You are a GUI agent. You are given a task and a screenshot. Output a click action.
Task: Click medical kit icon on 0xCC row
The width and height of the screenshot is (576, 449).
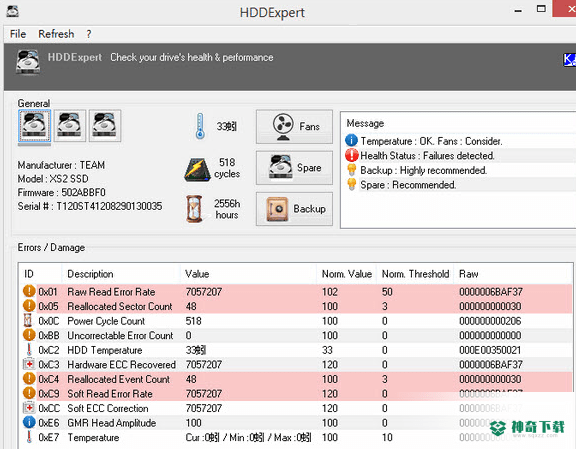tap(29, 408)
